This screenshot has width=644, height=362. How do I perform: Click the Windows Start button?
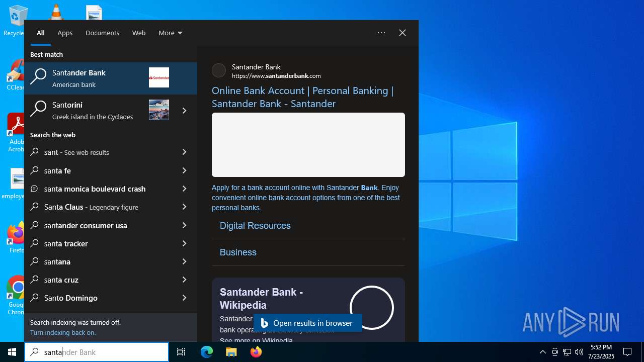(x=12, y=352)
